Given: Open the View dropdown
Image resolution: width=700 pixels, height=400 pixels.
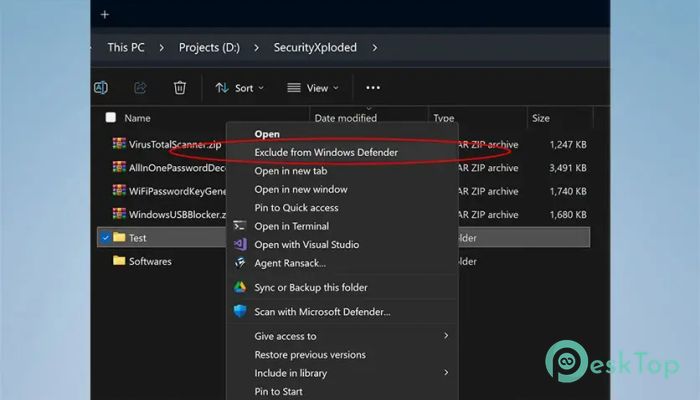Looking at the screenshot, I should (x=312, y=88).
